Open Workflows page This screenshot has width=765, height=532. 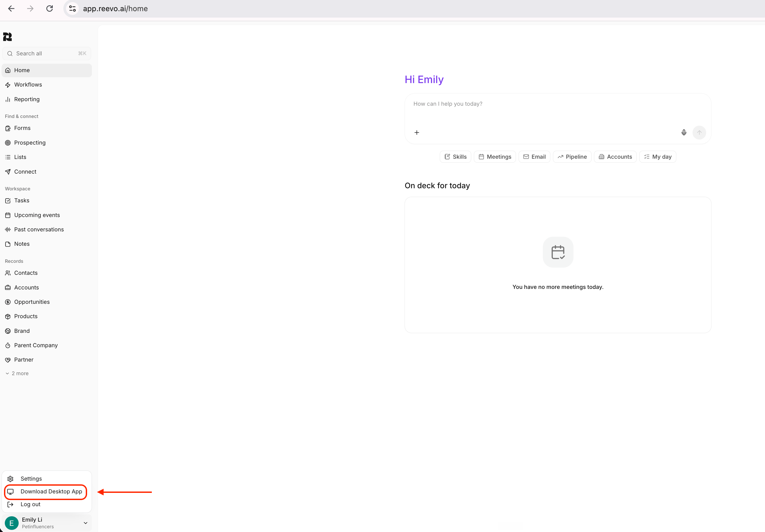coord(47,85)
